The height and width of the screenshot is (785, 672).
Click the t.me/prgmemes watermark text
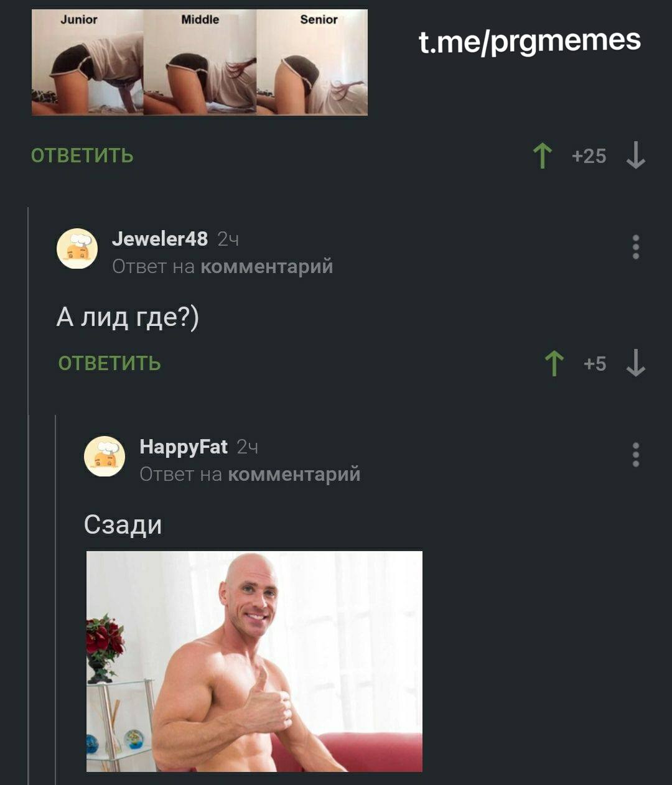click(x=530, y=42)
